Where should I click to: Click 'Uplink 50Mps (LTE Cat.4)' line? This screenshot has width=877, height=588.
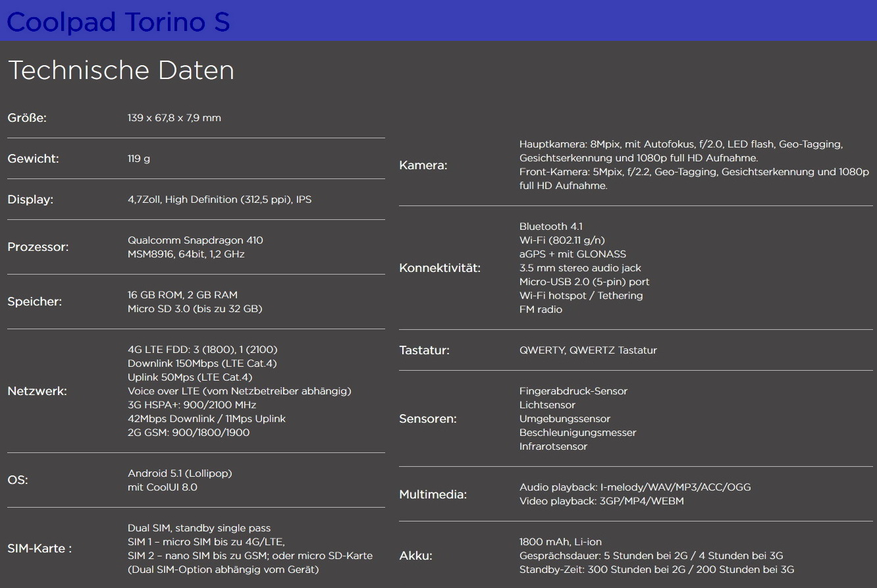tap(190, 377)
